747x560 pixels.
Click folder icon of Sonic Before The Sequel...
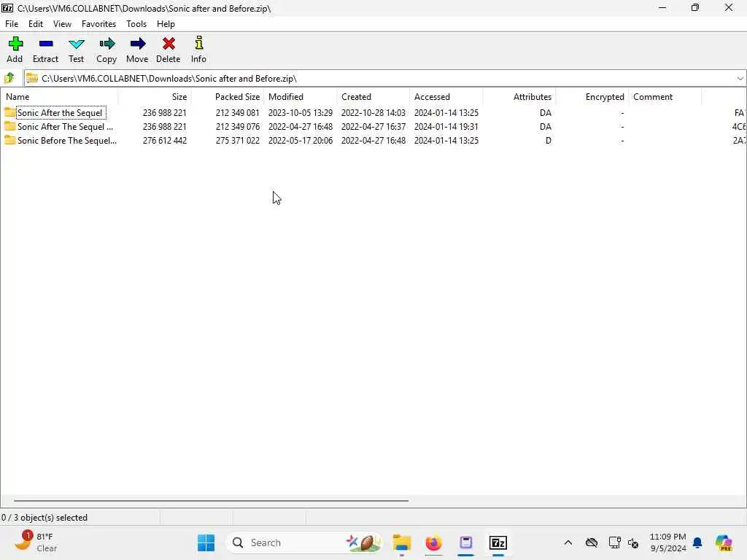click(10, 140)
